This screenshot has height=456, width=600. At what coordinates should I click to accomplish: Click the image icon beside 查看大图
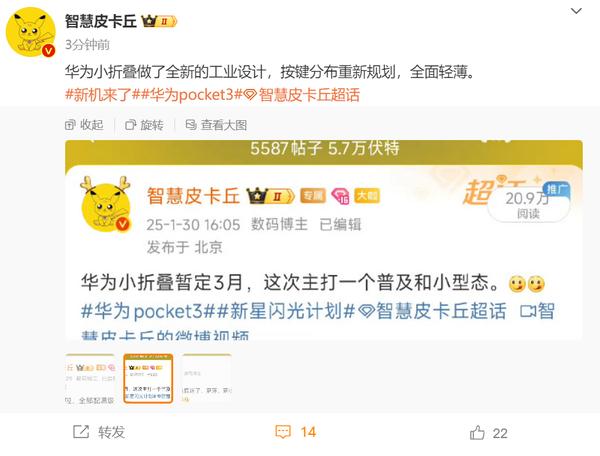pyautogui.click(x=191, y=124)
